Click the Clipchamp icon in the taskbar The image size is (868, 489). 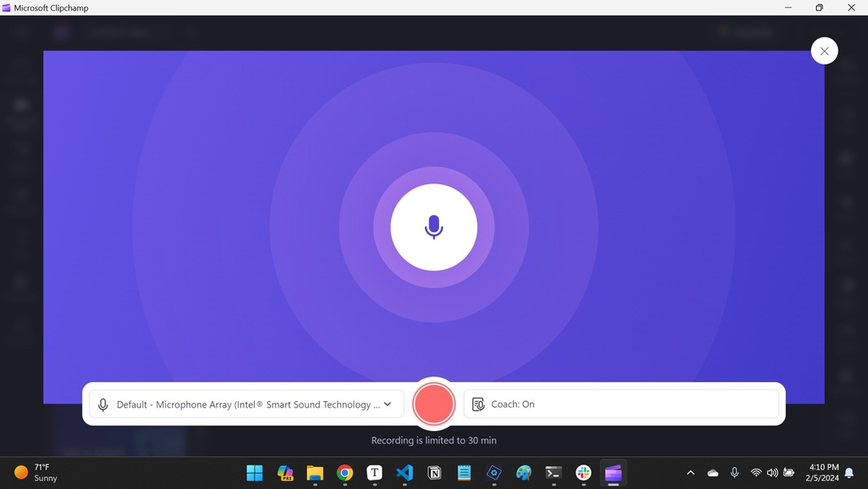(x=613, y=473)
